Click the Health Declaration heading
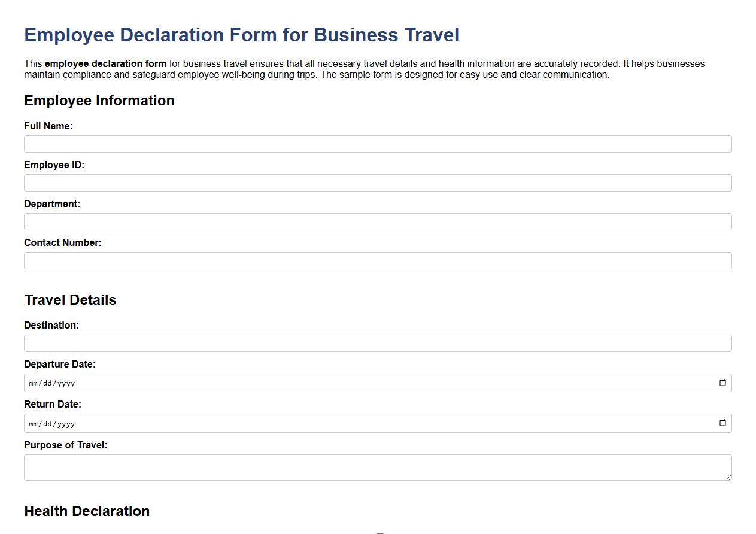The height and width of the screenshot is (534, 756). (x=86, y=511)
